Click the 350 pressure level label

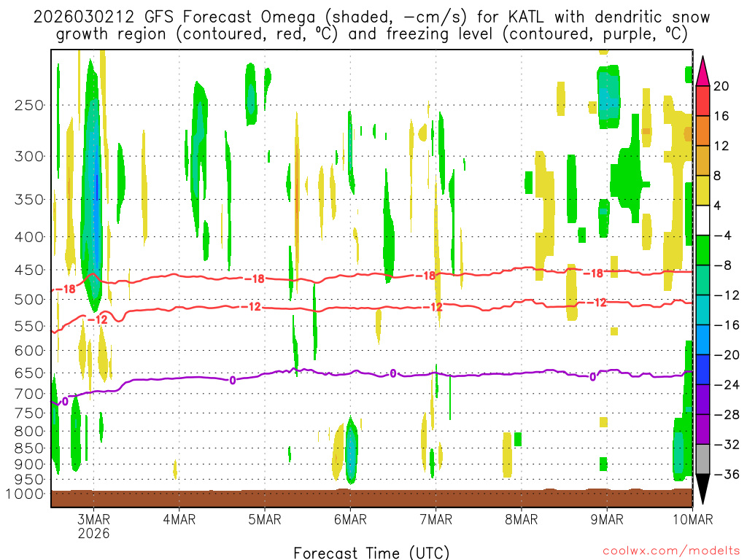[x=29, y=199]
